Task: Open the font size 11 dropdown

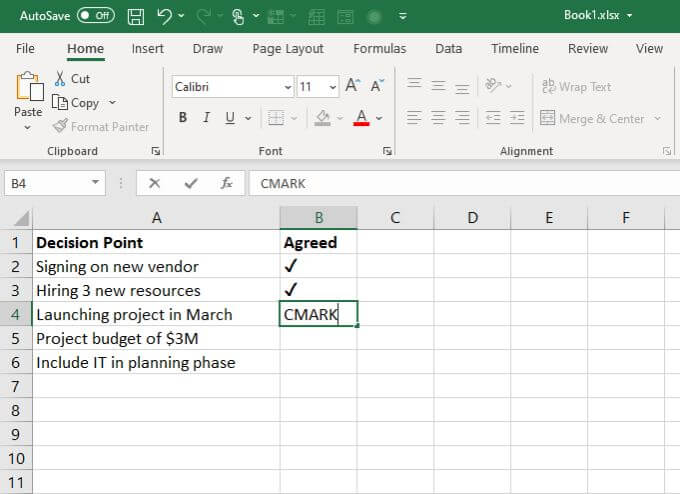Action: pyautogui.click(x=333, y=87)
